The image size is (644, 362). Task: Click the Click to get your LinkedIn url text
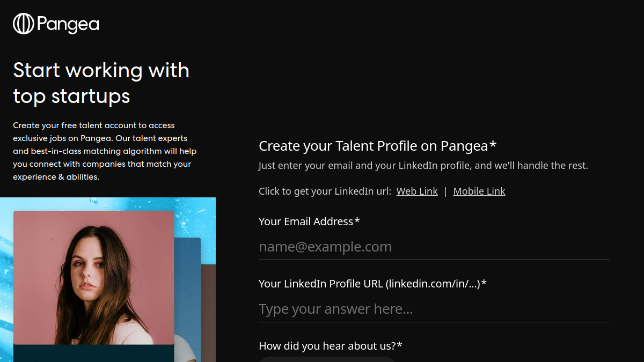point(325,191)
